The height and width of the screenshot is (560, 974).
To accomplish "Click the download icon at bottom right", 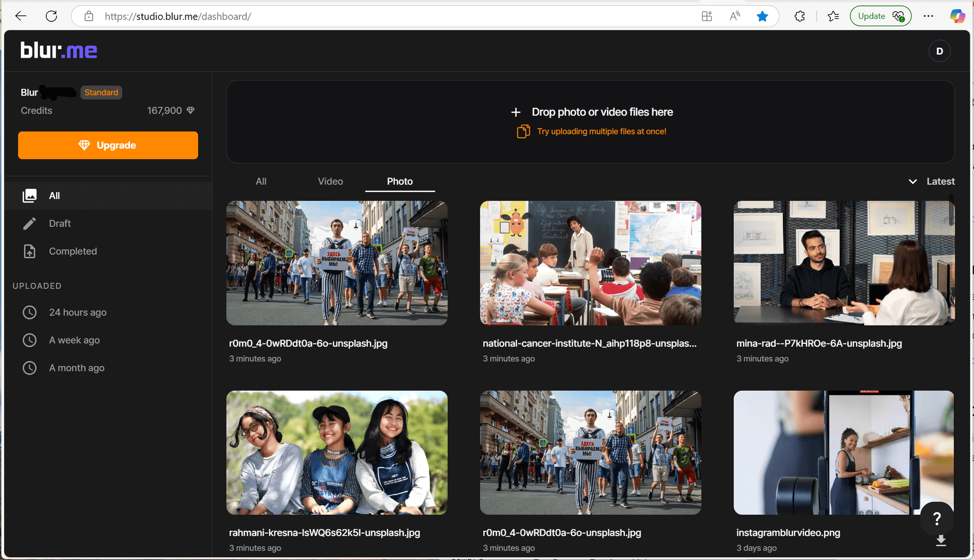I will click(940, 541).
